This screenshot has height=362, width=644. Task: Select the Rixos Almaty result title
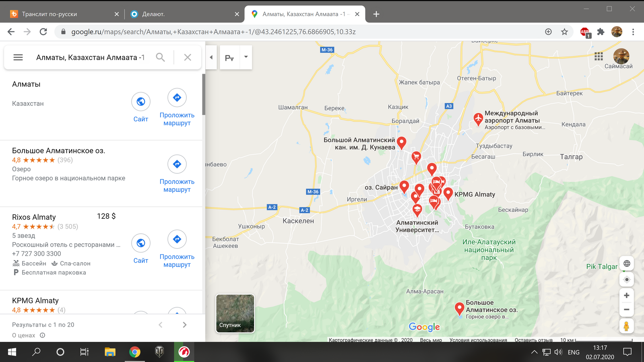34,217
